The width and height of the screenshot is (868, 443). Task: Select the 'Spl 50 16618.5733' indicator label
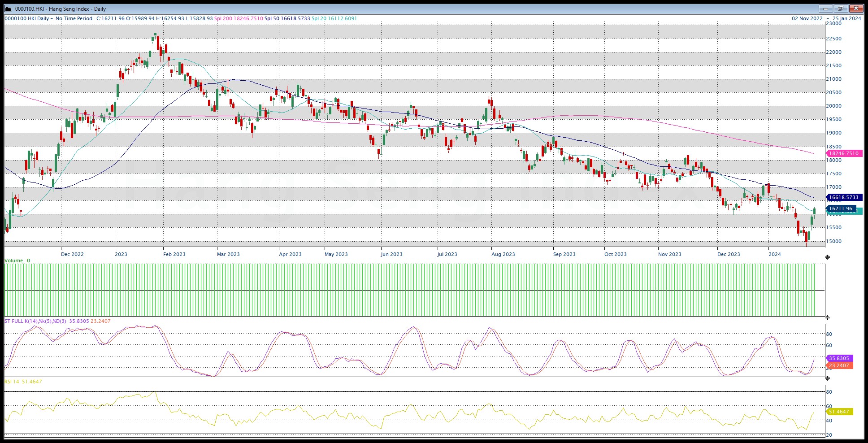[287, 18]
